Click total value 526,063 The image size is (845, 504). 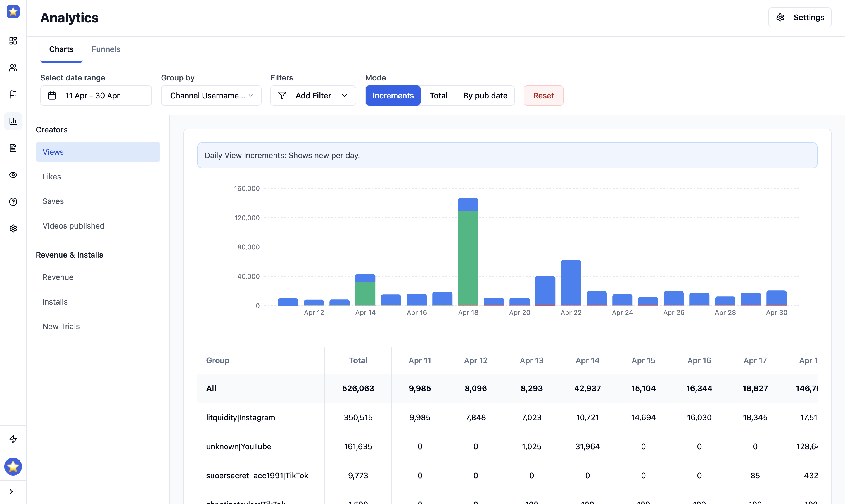tap(358, 388)
